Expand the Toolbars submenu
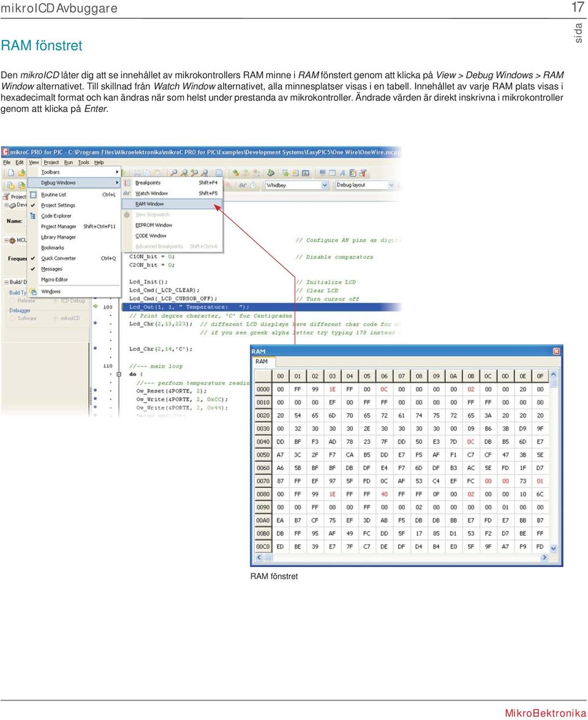Screen dimensions: 588x720 pyautogui.click(x=73, y=172)
